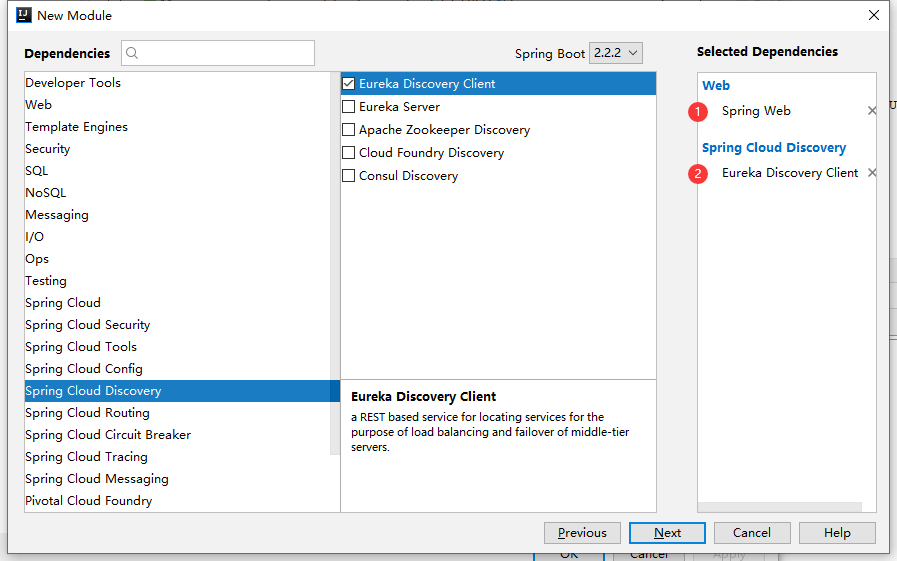Enable the Consul Discovery checkbox

348,176
